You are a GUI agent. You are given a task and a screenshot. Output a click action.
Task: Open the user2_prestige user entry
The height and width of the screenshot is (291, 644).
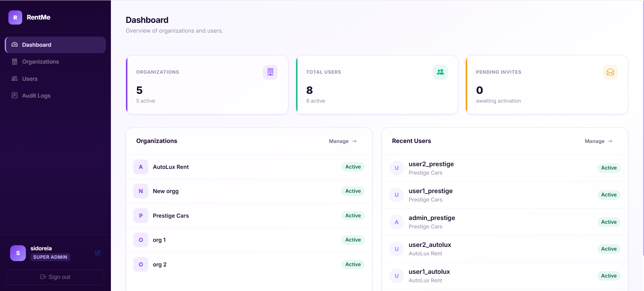tap(504, 168)
